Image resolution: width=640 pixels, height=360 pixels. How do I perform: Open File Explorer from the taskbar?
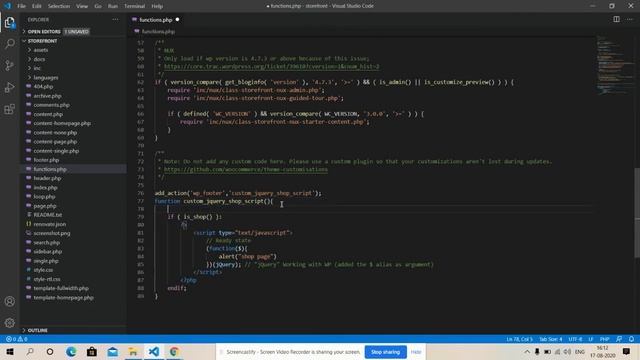coord(133,352)
